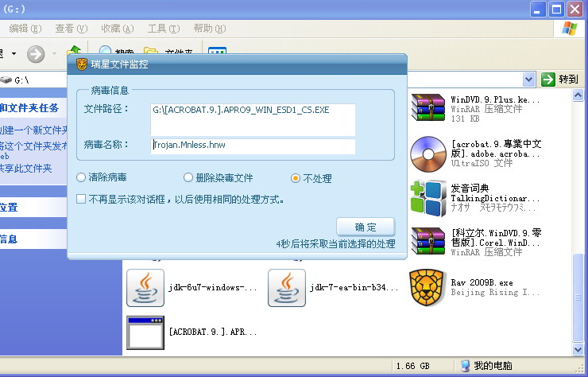
Task: Click the jdk-7-ea-bin-b34 file name
Action: pos(354,288)
